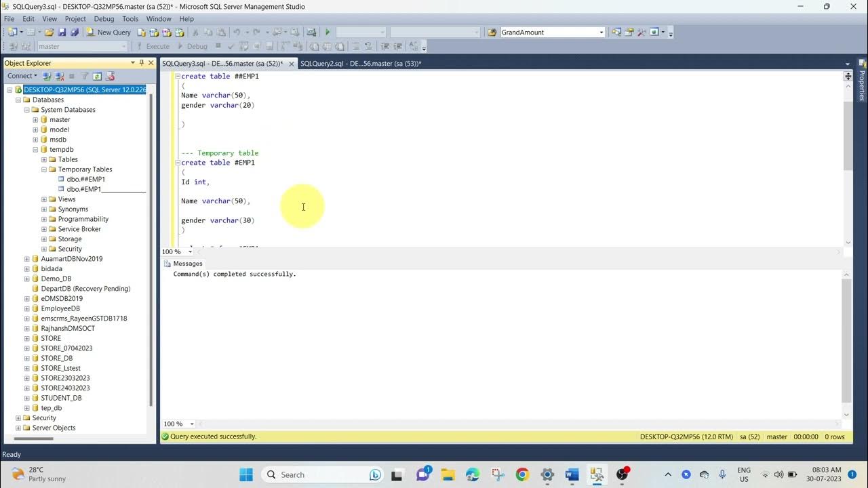Open the Edit menu
868x488 pixels.
click(x=28, y=19)
